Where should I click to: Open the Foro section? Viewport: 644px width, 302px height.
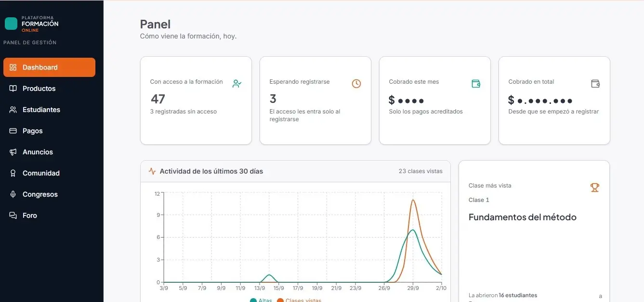[49, 215]
